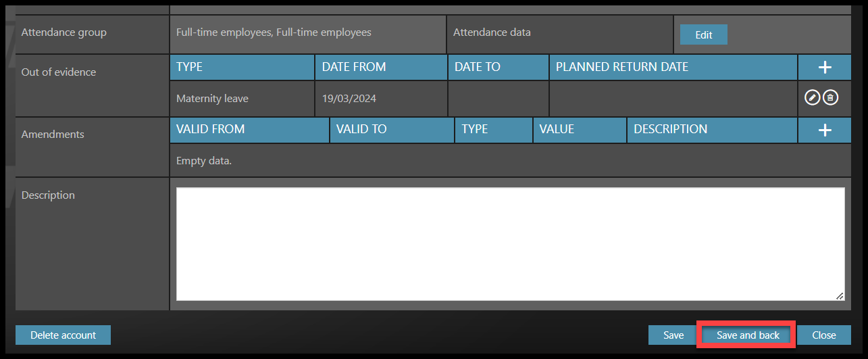Click the Save button
Image resolution: width=868 pixels, height=359 pixels.
pos(673,335)
